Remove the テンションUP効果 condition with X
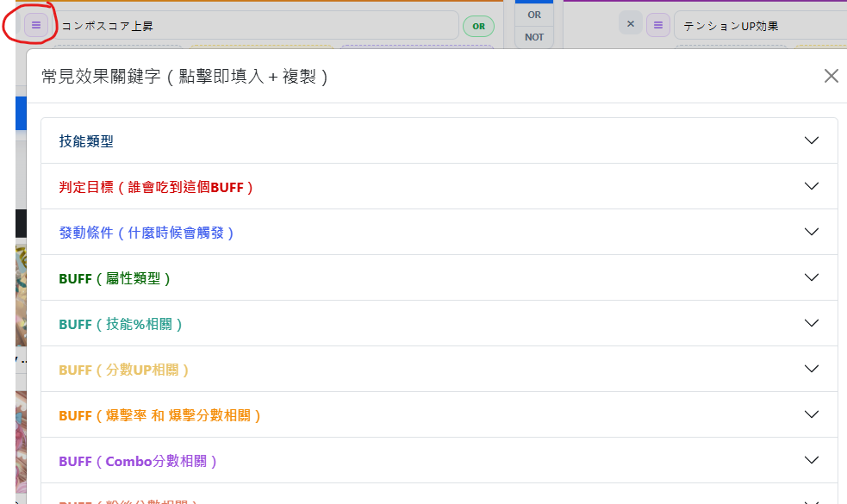Viewport: 847px width, 504px height. point(631,24)
